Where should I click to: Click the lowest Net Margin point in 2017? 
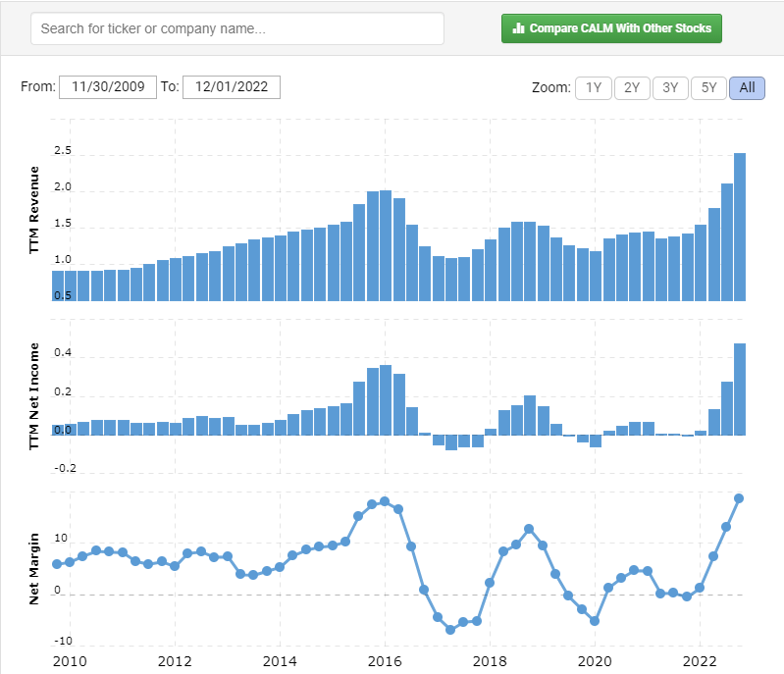tap(450, 629)
